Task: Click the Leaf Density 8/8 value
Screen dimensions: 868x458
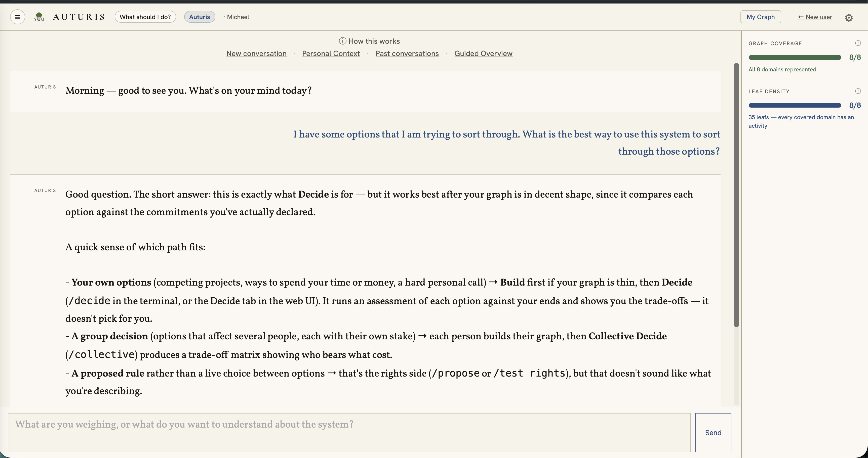Action: point(855,105)
